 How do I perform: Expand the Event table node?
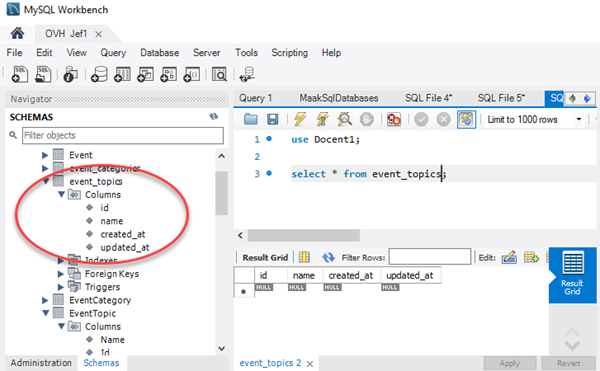pyautogui.click(x=45, y=155)
